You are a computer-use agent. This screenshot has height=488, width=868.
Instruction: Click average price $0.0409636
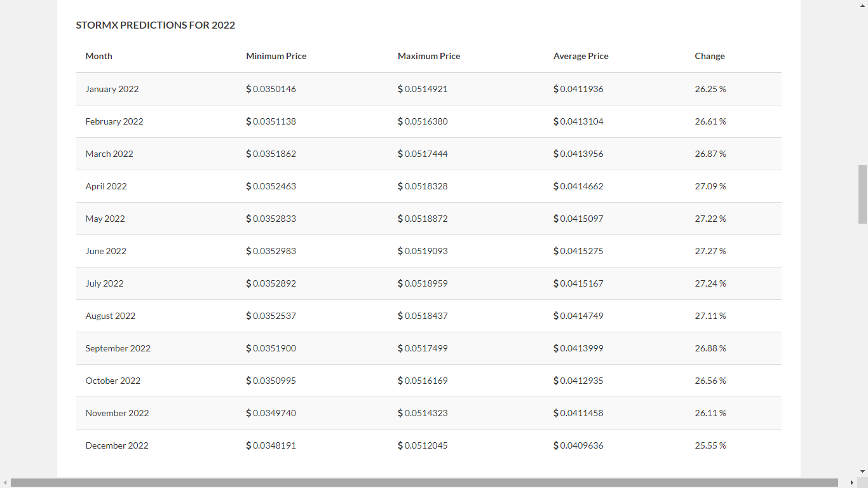pos(578,445)
